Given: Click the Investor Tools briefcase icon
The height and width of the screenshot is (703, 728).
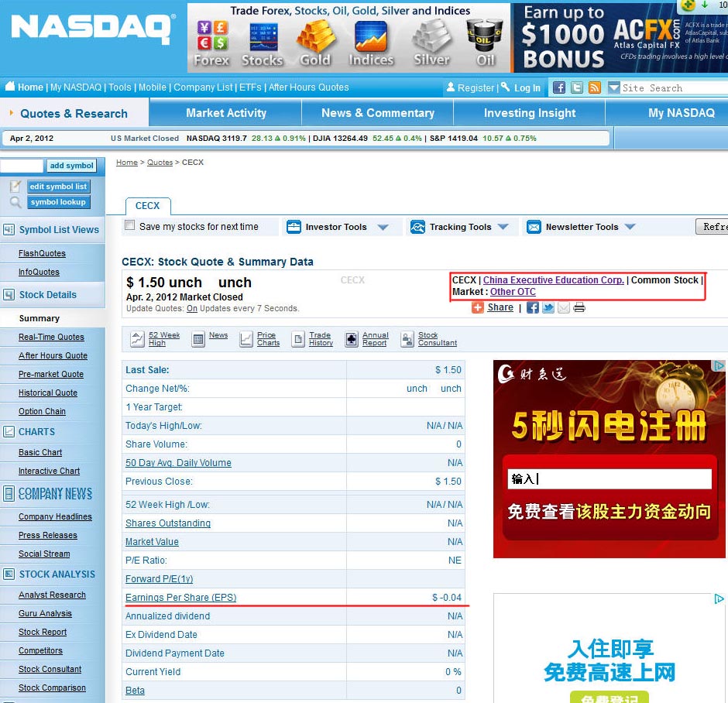Looking at the screenshot, I should tap(294, 227).
